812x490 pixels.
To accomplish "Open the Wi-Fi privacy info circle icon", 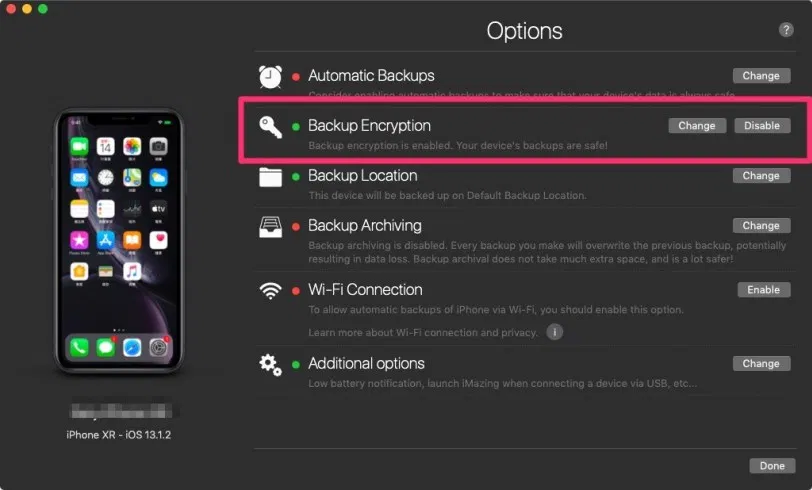I will point(554,332).
